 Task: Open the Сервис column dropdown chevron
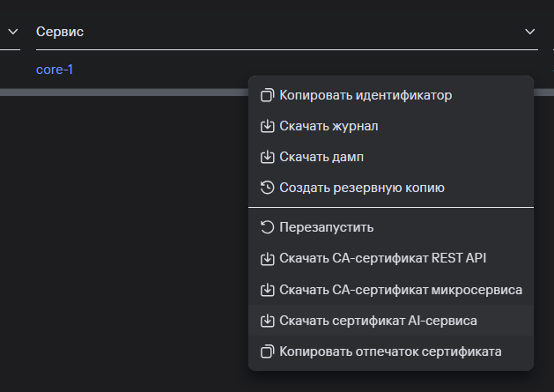pyautogui.click(x=529, y=32)
